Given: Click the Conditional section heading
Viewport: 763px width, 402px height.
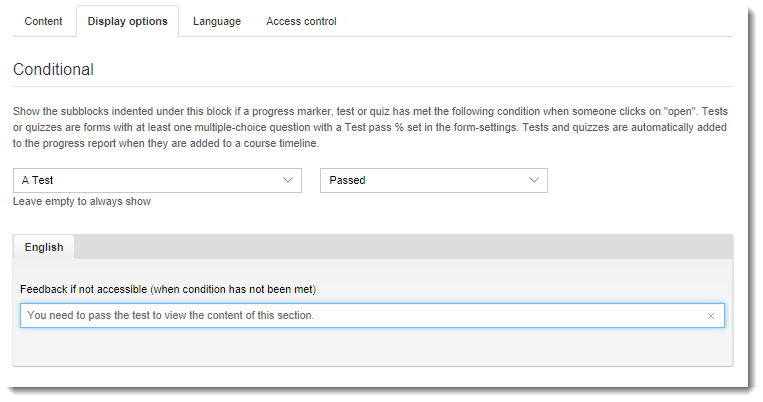Looking at the screenshot, I should pos(53,70).
